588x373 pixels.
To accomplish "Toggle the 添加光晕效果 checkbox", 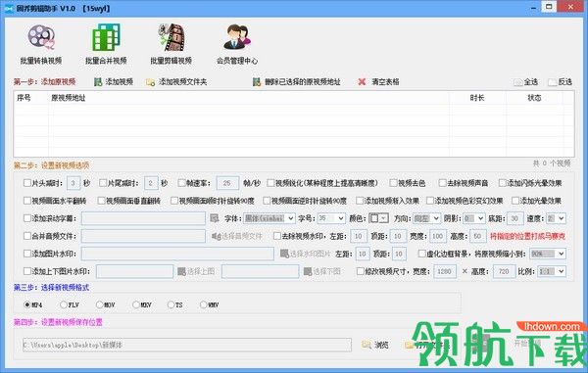I will pyautogui.click(x=515, y=201).
